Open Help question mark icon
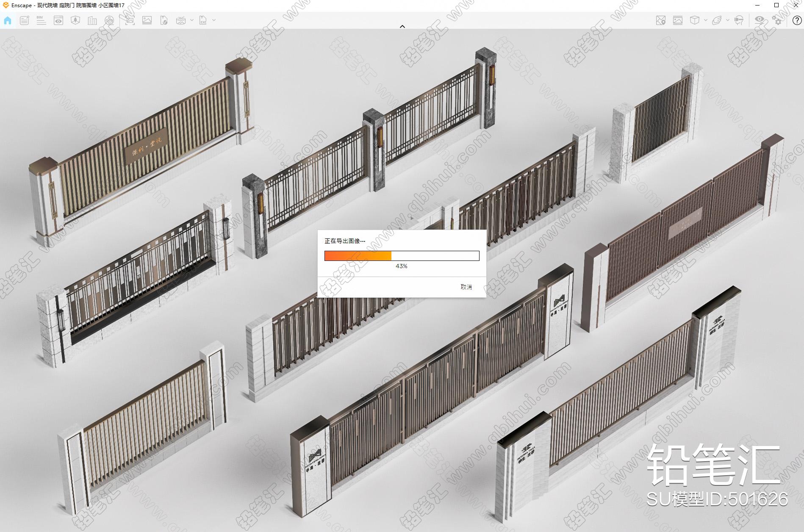804x532 pixels. (797, 20)
